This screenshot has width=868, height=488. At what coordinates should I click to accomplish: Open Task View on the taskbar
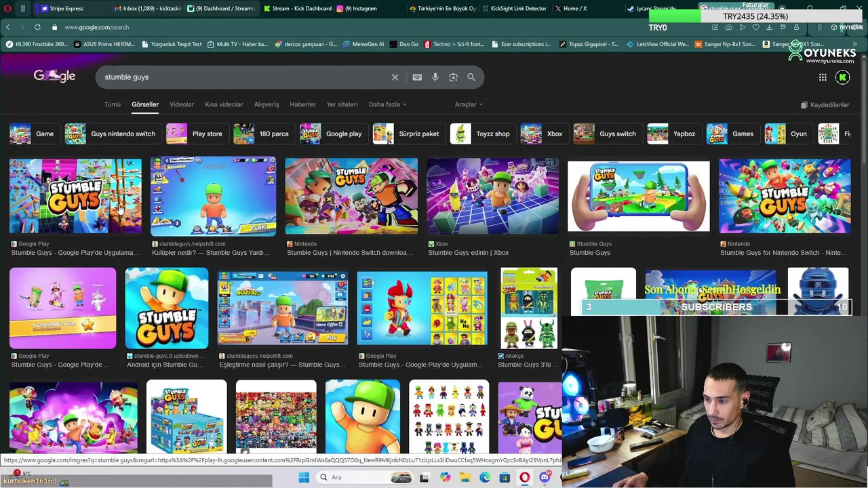(x=425, y=477)
